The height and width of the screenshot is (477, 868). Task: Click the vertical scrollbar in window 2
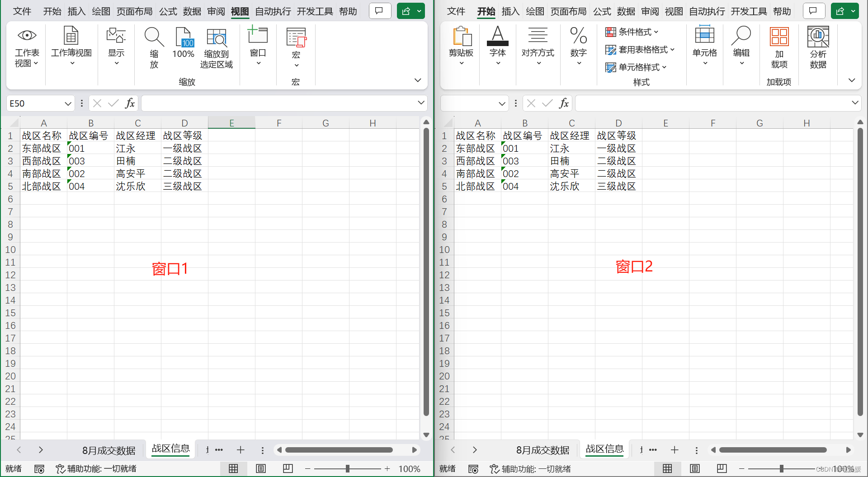(x=860, y=272)
